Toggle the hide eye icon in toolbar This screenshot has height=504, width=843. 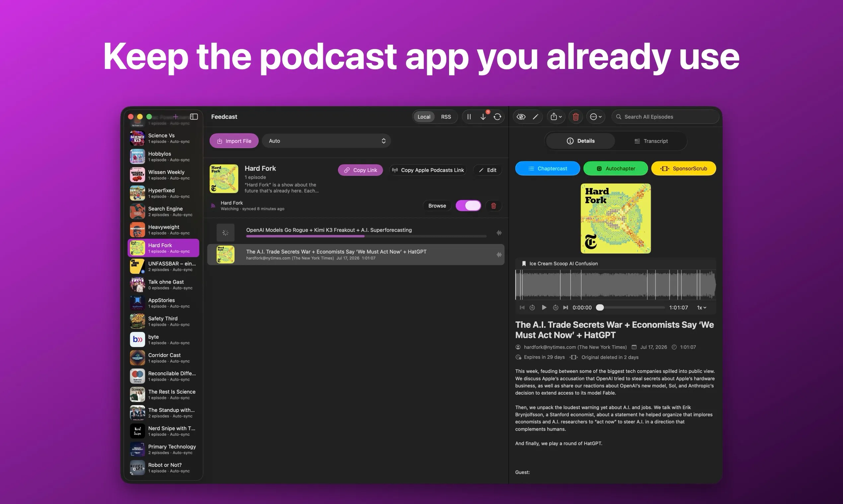(521, 116)
